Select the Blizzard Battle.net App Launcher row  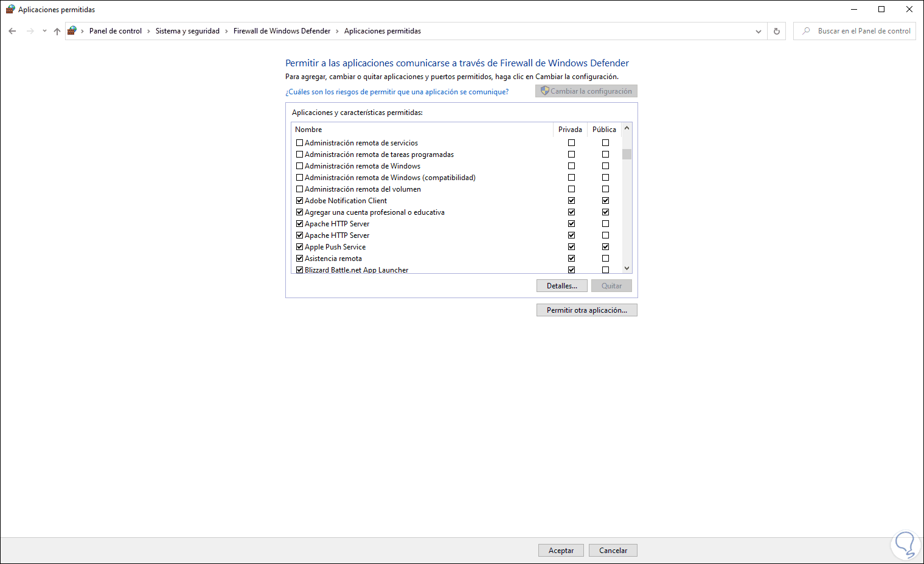coord(456,270)
